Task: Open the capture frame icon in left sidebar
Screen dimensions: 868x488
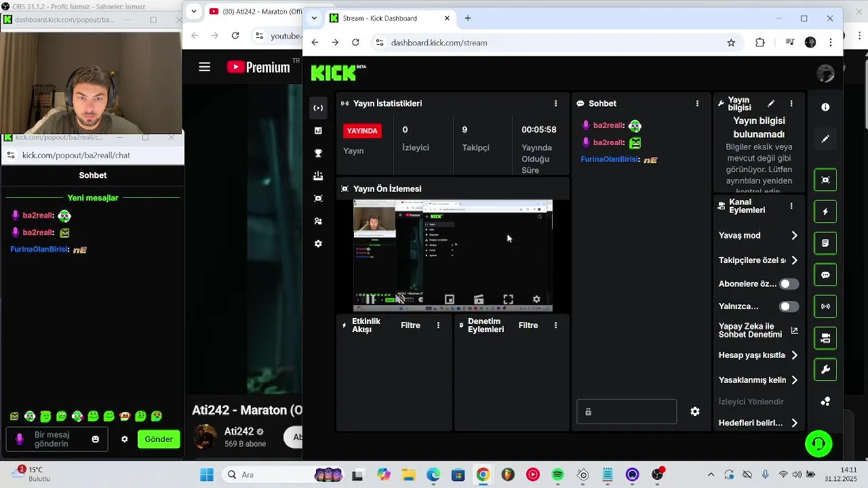Action: click(x=318, y=199)
